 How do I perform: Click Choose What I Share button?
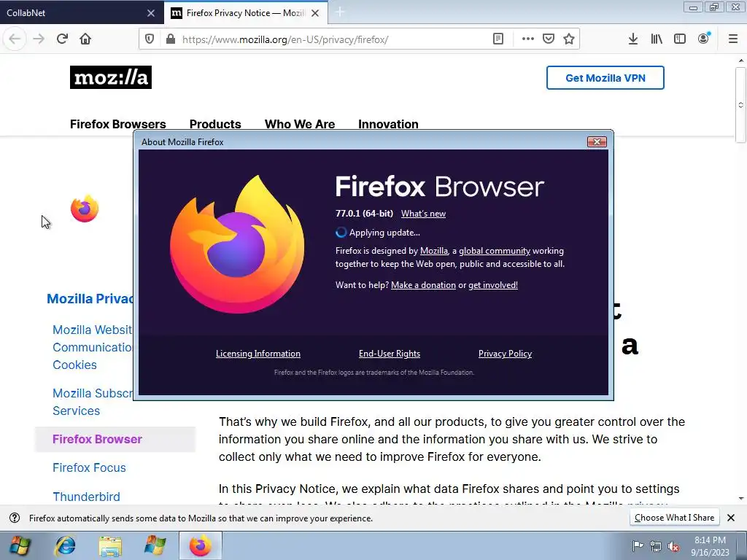(673, 518)
